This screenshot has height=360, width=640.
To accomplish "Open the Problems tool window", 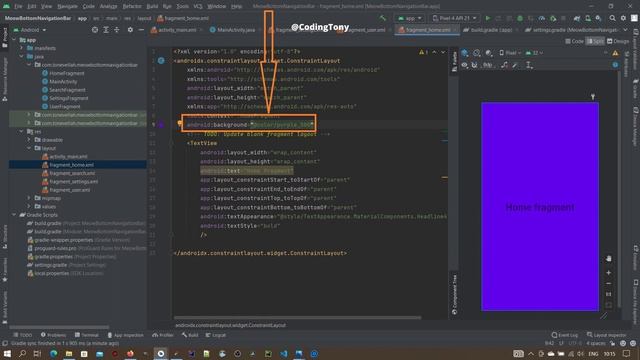I will pos(53,335).
